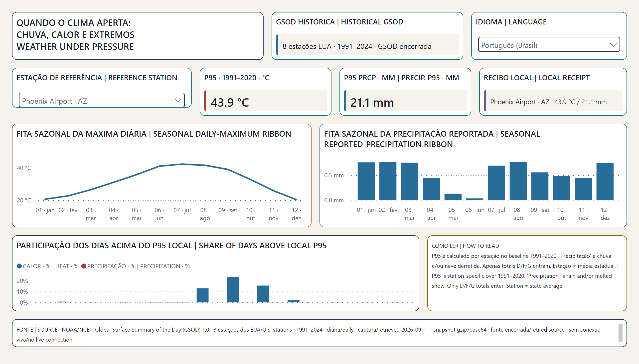Select the 08 · ago precipitation bar
Screen dimensions: 639x364
pos(518,181)
